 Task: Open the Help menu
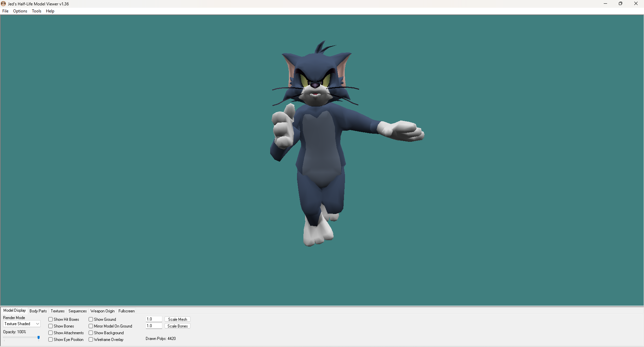point(50,11)
